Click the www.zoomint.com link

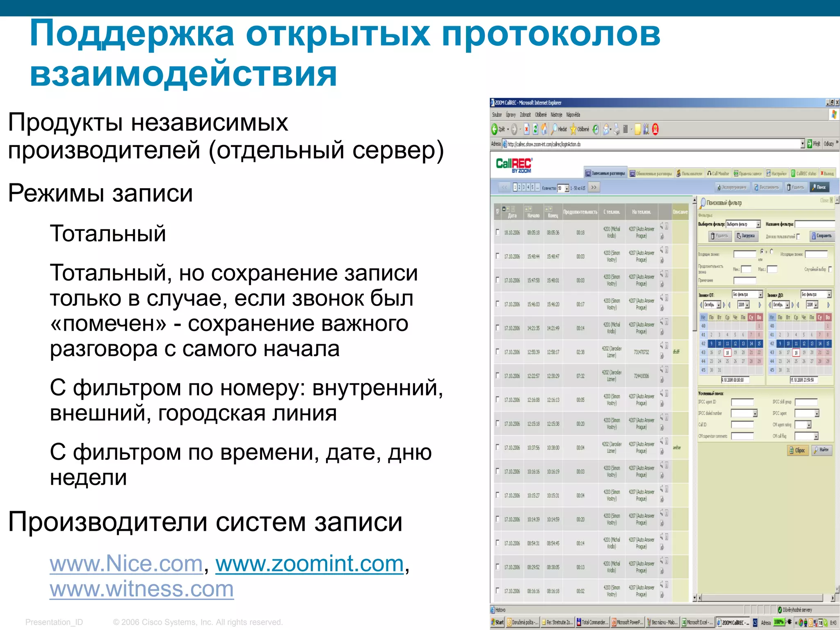(310, 564)
